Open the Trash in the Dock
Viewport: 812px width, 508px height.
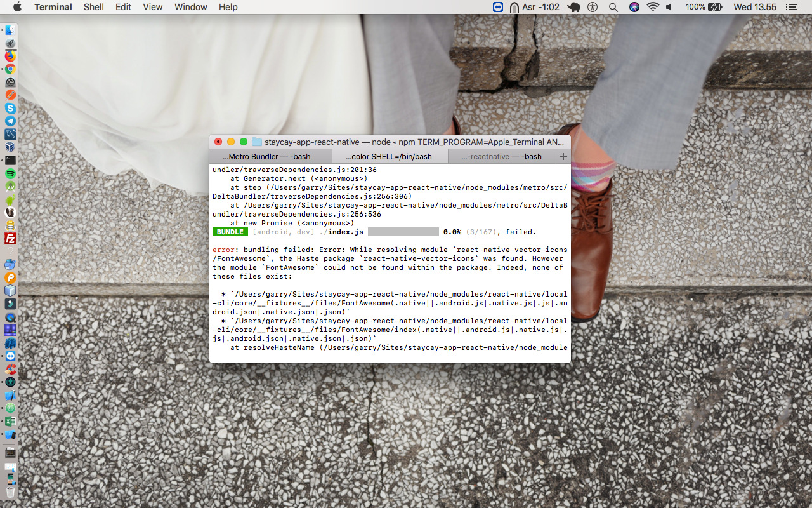pos(10,492)
